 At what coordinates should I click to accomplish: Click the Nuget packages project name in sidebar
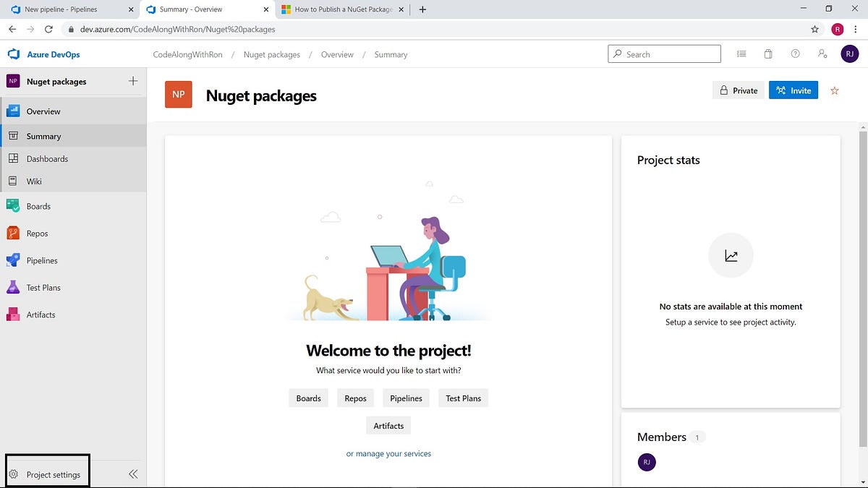[56, 82]
